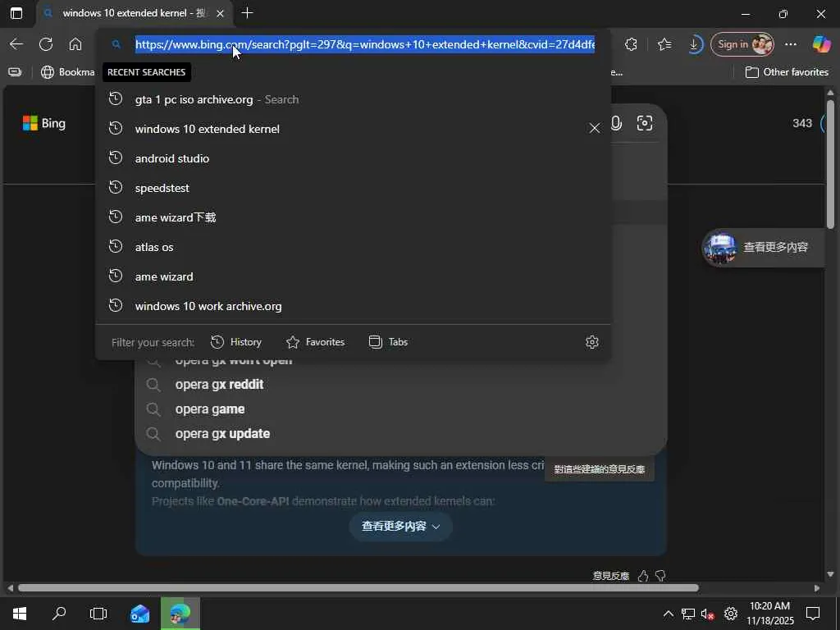Start voice search with microphone icon
840x630 pixels.
click(x=617, y=123)
